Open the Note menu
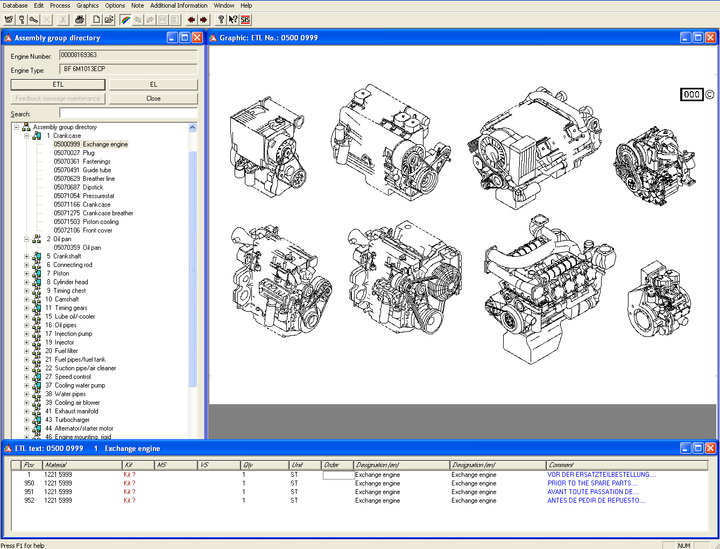Image resolution: width=720 pixels, height=549 pixels. [137, 6]
